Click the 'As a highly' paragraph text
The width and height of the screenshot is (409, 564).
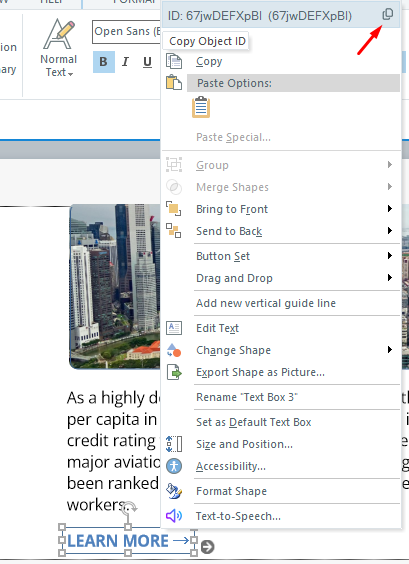pos(113,451)
